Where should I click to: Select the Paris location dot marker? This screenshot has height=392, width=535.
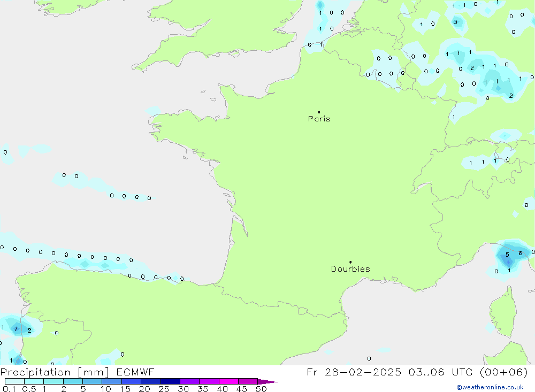tap(319, 112)
